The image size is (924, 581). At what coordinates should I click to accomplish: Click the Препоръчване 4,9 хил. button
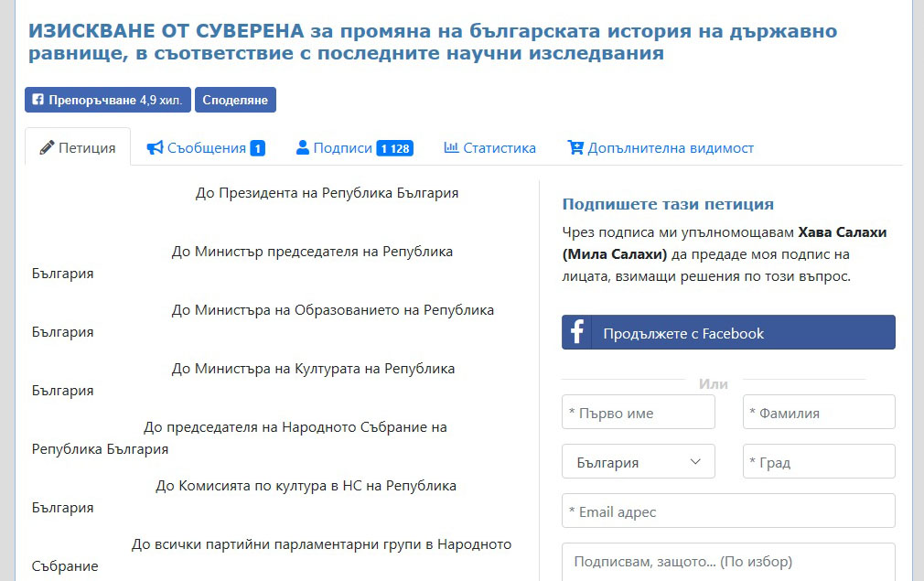[x=107, y=100]
